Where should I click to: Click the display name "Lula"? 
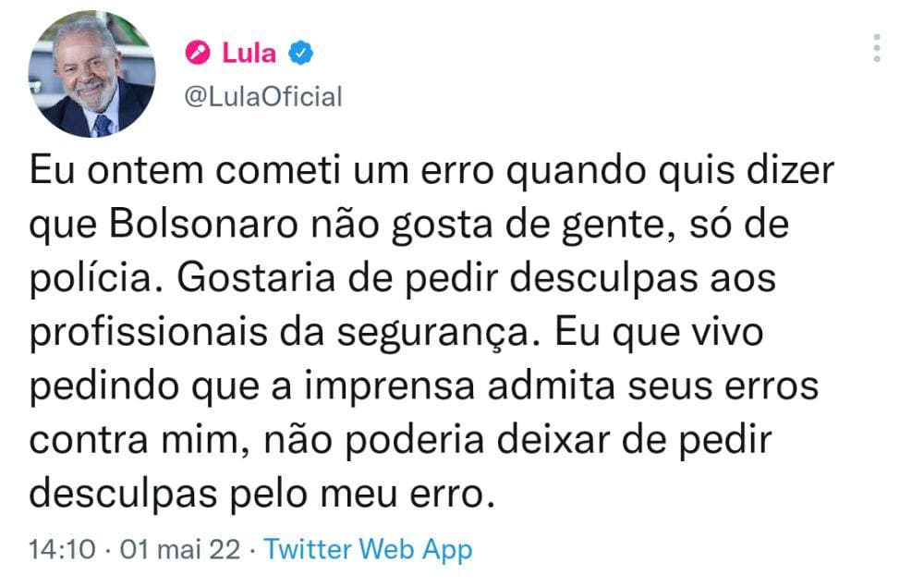click(249, 53)
